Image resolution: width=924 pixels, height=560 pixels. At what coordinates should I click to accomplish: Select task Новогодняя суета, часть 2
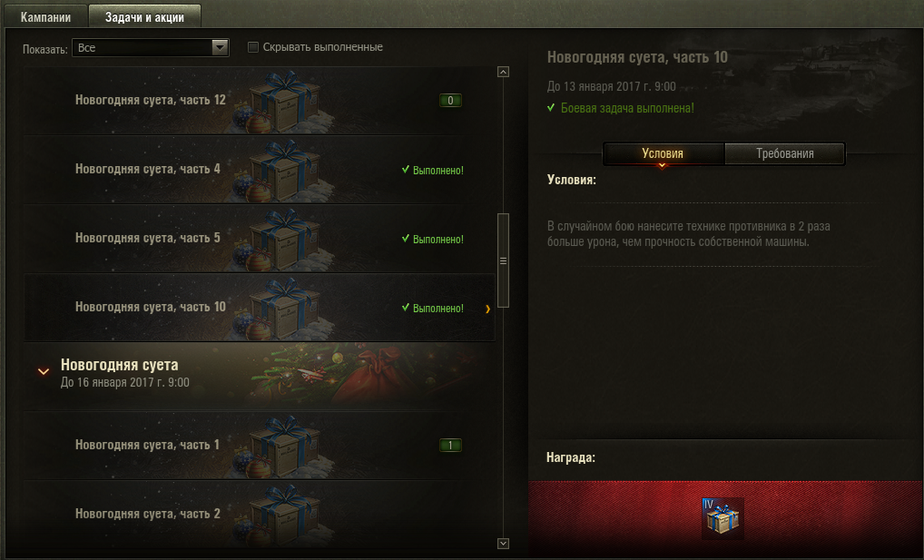[260, 514]
